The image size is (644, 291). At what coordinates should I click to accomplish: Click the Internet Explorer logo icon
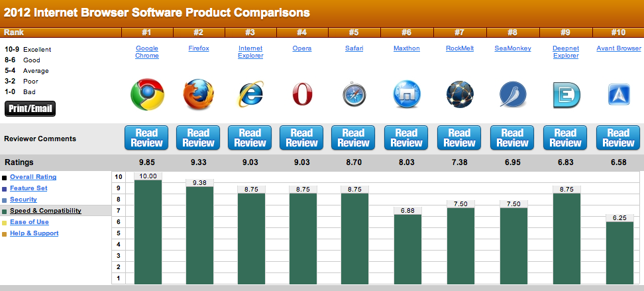click(x=250, y=95)
